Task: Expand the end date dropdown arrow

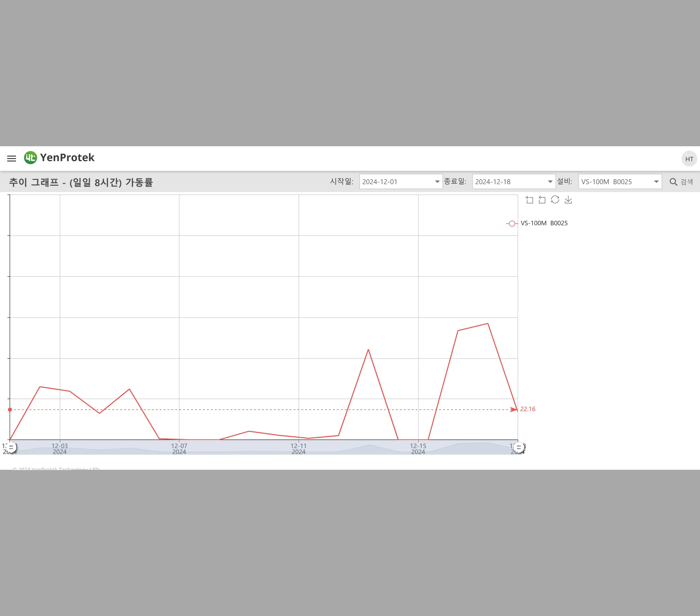Action: tap(550, 182)
